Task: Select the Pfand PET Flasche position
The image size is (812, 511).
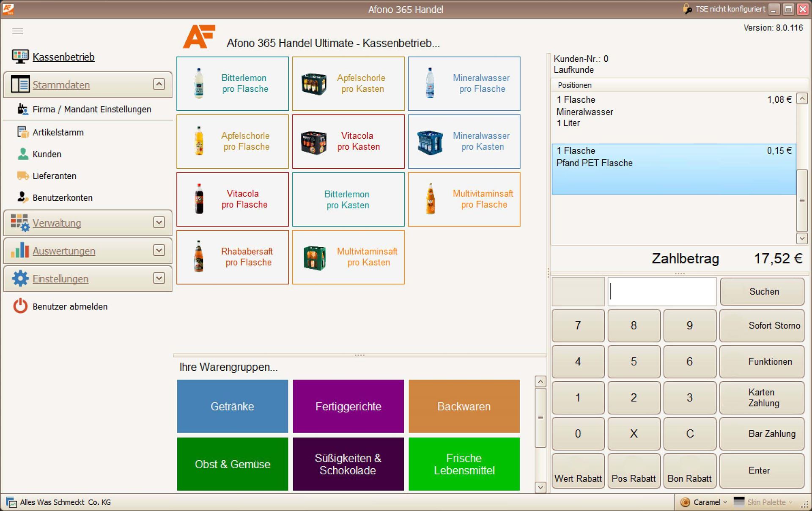Action: (674, 169)
